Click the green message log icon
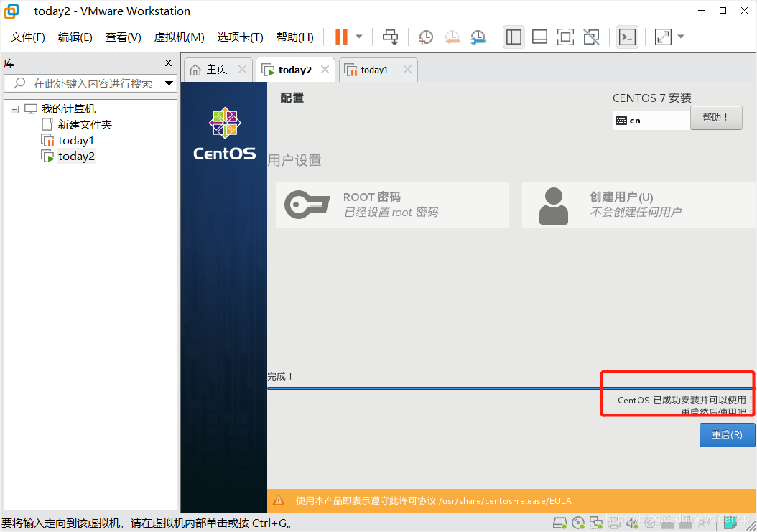The height and width of the screenshot is (532, 757). [x=730, y=523]
